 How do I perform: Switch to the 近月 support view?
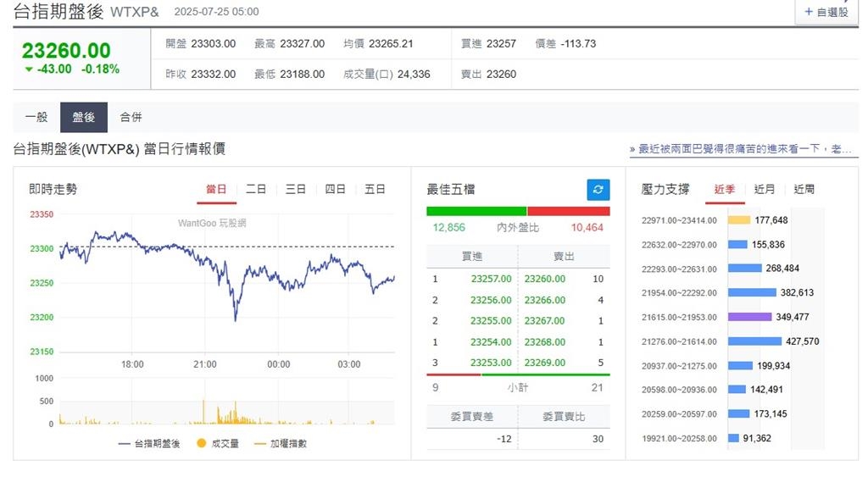click(x=765, y=190)
